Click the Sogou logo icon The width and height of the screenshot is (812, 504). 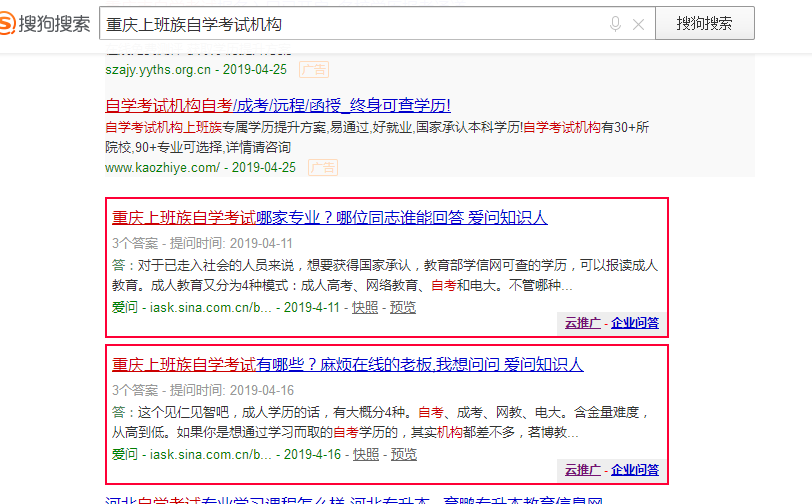(7, 24)
